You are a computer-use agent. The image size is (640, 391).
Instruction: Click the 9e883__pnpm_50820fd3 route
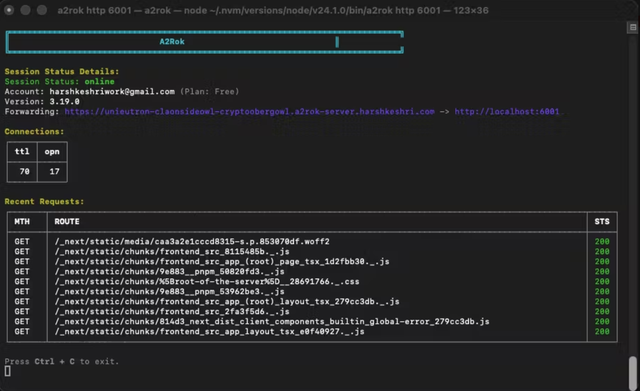tap(169, 271)
